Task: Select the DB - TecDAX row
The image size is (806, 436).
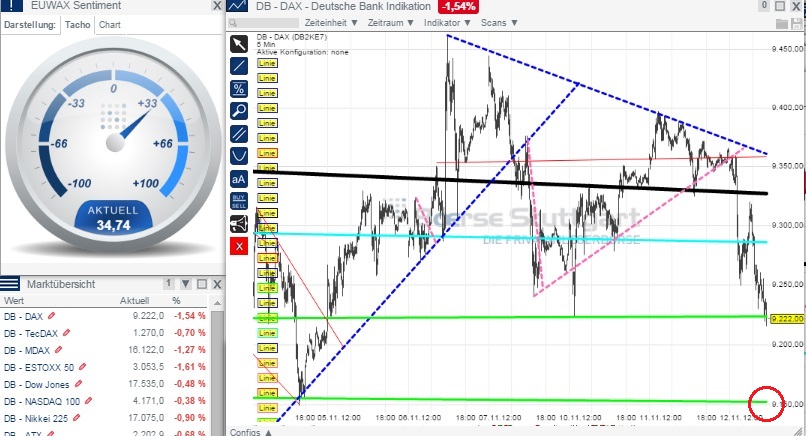Action: click(105, 333)
